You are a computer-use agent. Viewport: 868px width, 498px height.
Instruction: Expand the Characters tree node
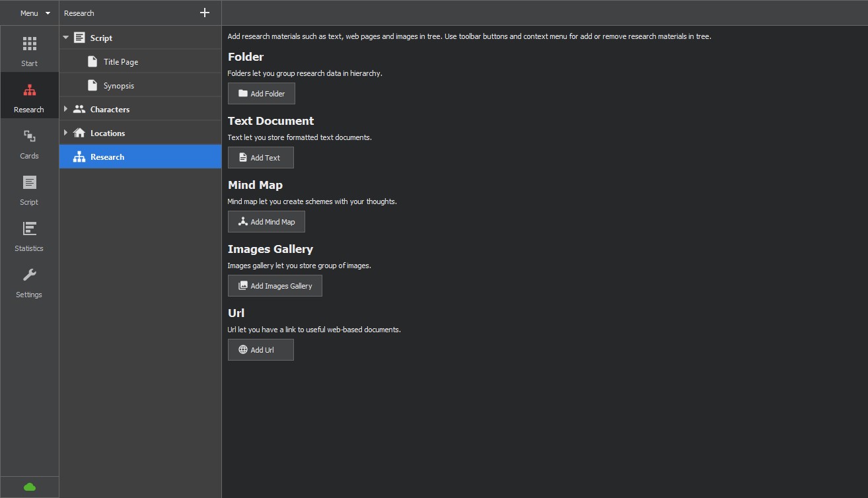(66, 109)
